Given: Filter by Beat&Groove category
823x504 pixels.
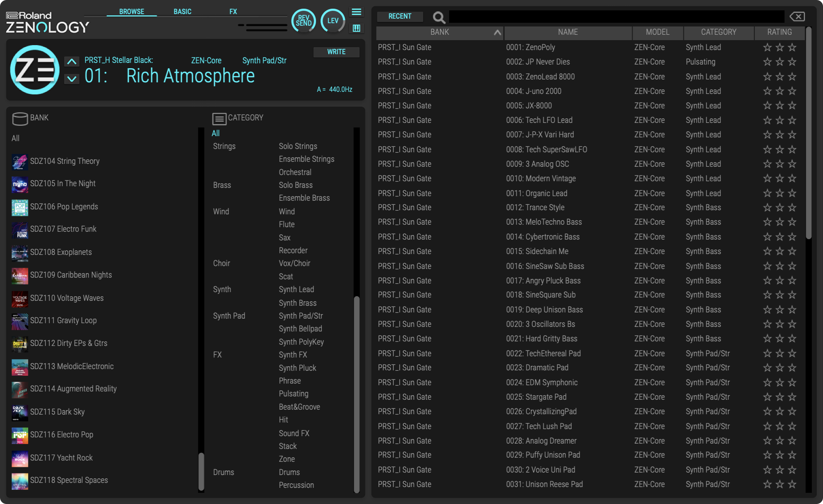Looking at the screenshot, I should [299, 407].
